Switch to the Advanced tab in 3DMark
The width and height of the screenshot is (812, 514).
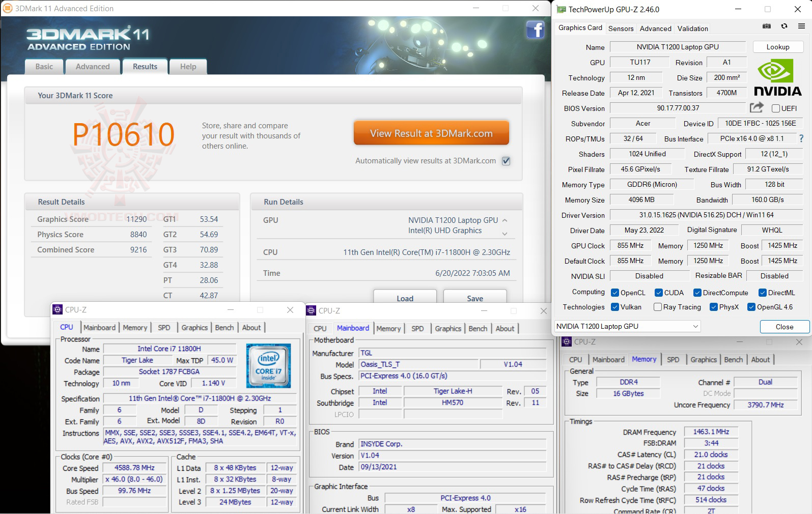93,67
